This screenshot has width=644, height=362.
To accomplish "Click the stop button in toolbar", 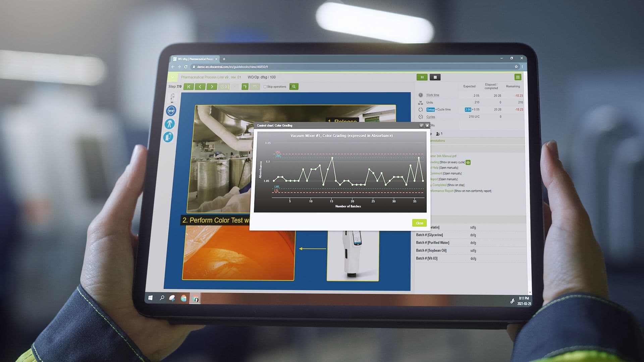I will click(x=435, y=77).
